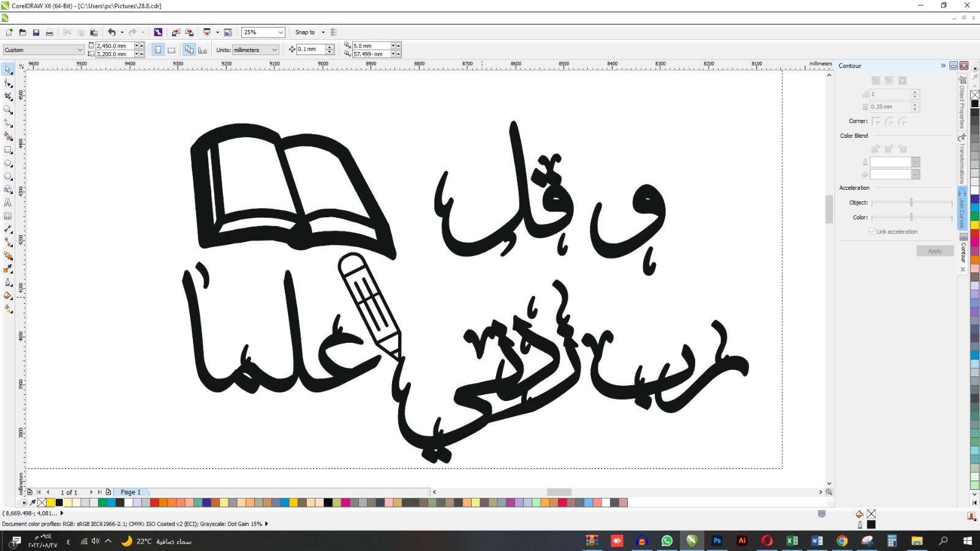The width and height of the screenshot is (980, 551).
Task: Expand the Units millimeters dropdown
Action: [x=274, y=50]
